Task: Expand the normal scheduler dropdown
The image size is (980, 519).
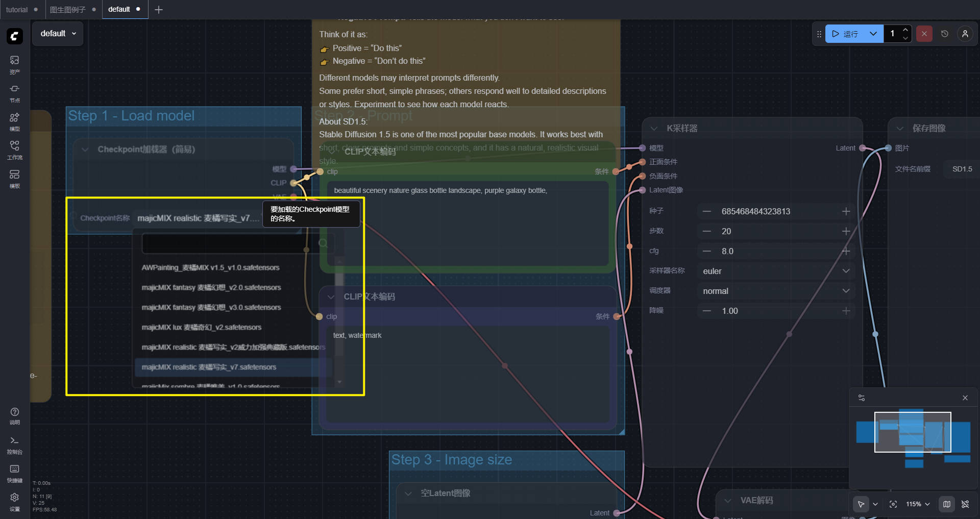Action: pyautogui.click(x=775, y=291)
